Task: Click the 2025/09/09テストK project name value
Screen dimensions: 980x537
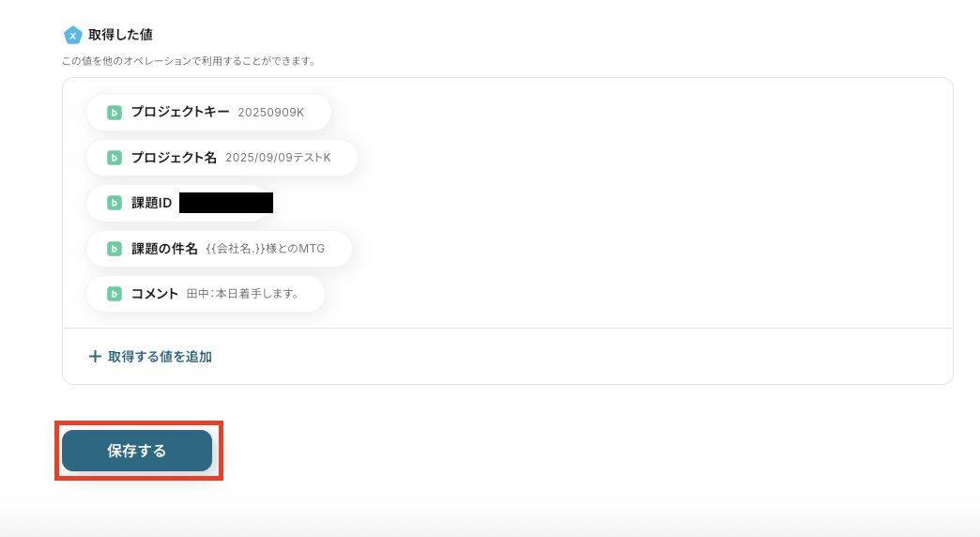Action: (x=278, y=158)
